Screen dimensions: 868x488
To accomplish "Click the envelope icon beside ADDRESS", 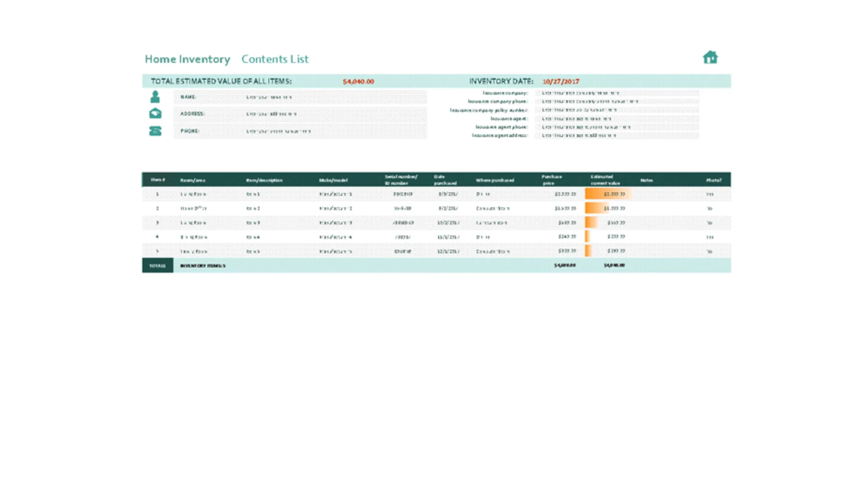I will tap(155, 113).
